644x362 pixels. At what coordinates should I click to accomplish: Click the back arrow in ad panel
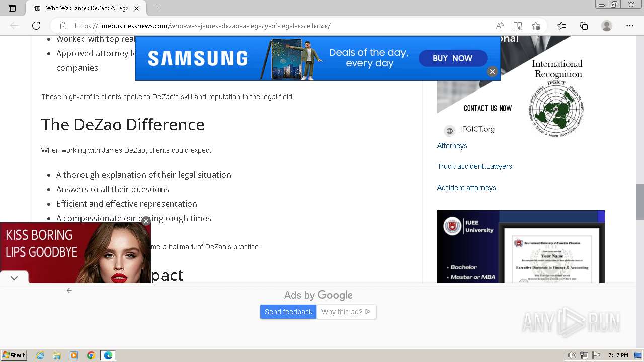click(x=69, y=290)
